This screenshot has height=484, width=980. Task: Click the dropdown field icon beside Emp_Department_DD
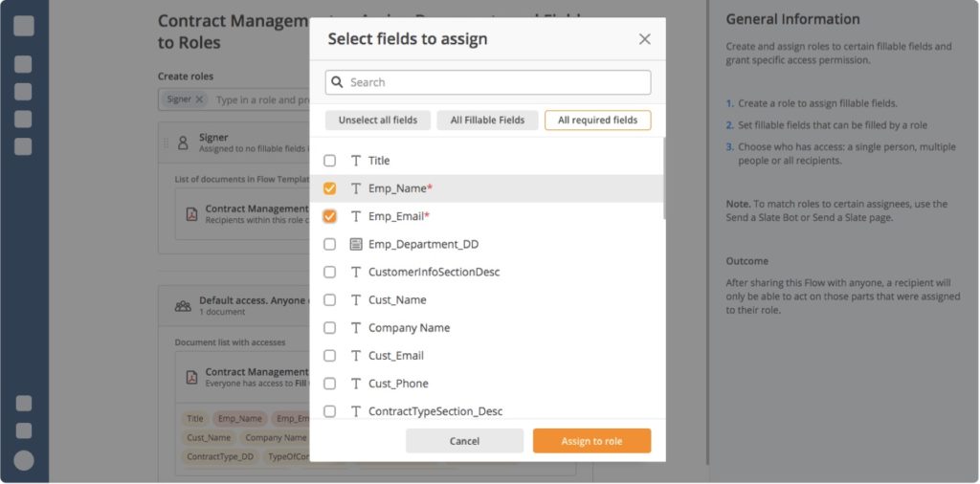(x=356, y=244)
